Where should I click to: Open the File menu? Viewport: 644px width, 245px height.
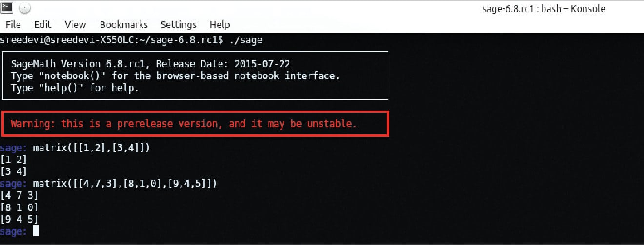click(13, 25)
